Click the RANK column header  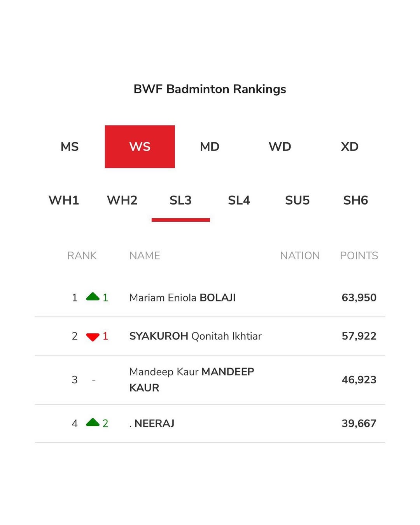tap(82, 255)
